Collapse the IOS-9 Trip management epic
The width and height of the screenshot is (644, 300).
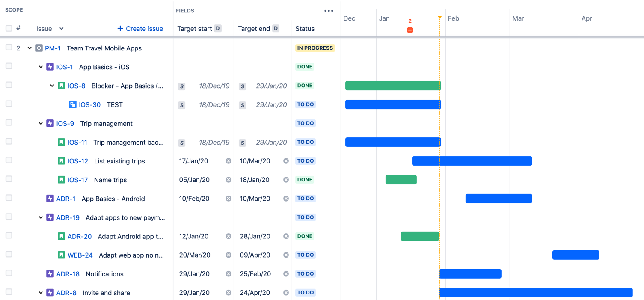pos(41,124)
